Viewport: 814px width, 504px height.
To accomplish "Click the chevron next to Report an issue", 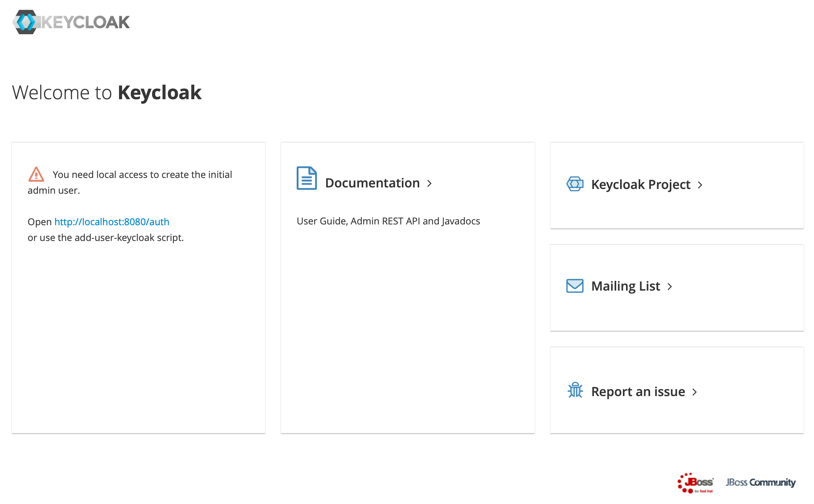I will coord(695,392).
